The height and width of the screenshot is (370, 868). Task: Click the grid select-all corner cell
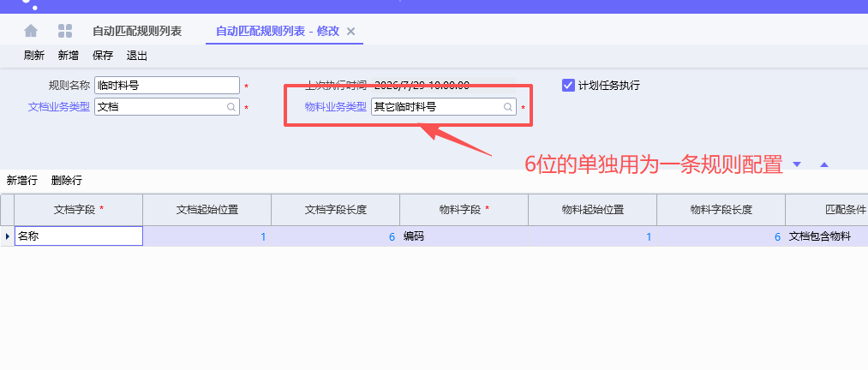[7, 210]
